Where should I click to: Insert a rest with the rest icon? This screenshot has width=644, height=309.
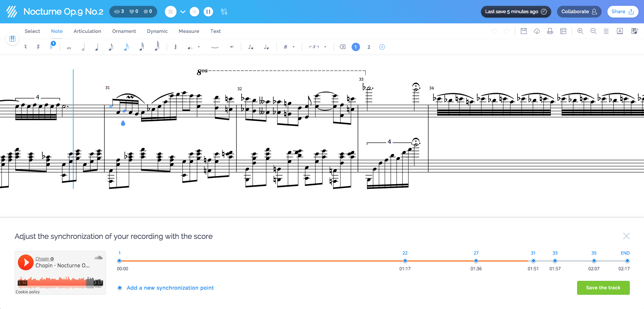pos(175,47)
